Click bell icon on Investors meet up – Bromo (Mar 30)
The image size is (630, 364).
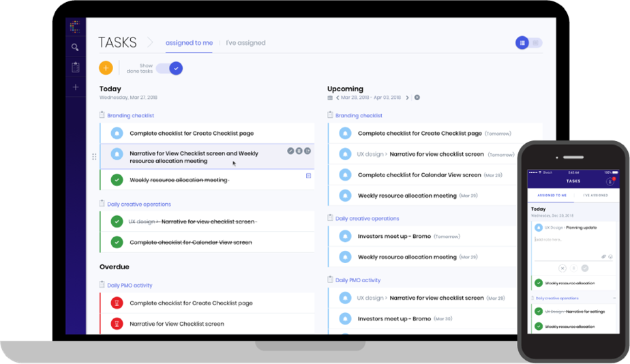pyautogui.click(x=345, y=318)
